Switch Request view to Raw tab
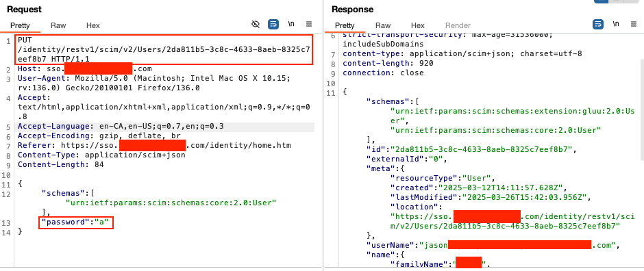 pyautogui.click(x=58, y=25)
